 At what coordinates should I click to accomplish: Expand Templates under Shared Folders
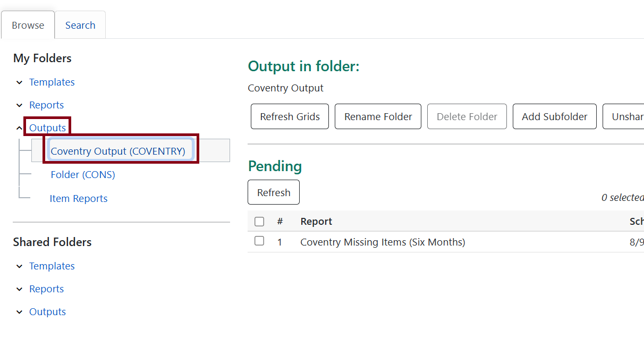tap(20, 266)
